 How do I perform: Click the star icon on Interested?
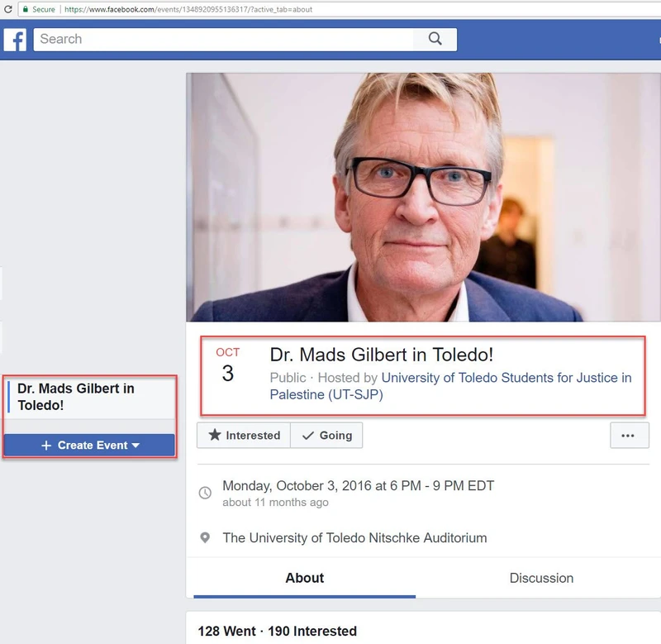215,435
